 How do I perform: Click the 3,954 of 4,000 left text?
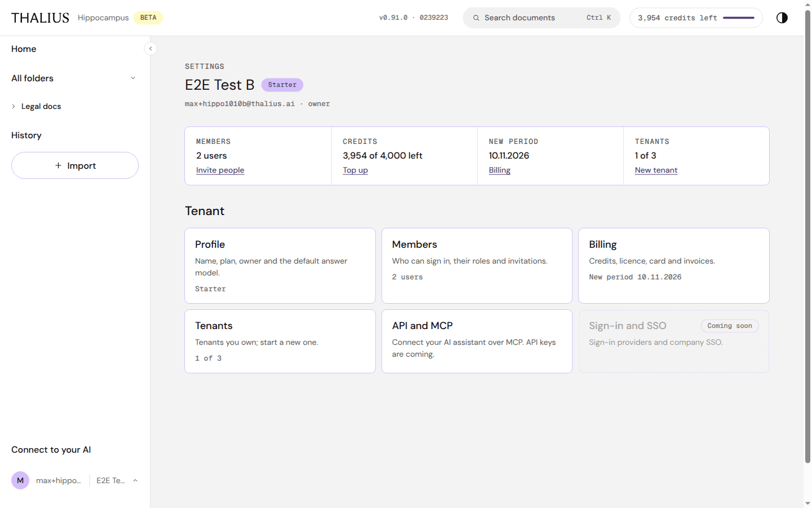coord(382,156)
